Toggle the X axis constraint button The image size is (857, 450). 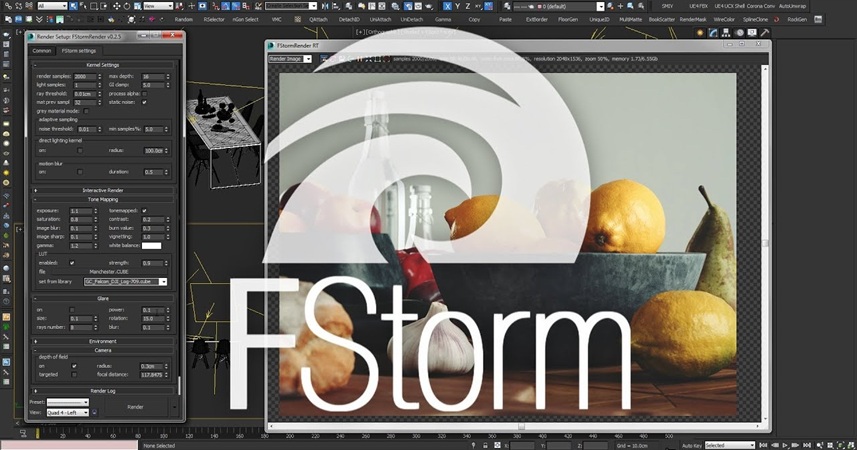pyautogui.click(x=448, y=6)
